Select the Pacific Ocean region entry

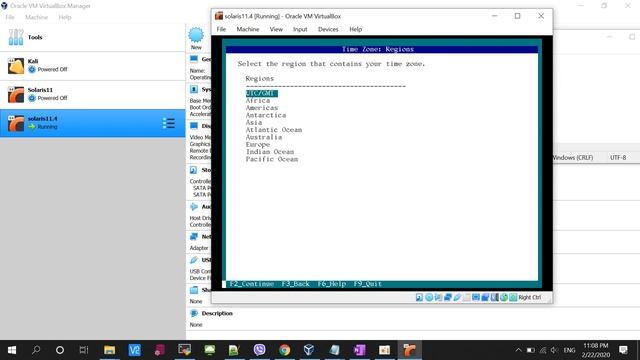point(272,159)
